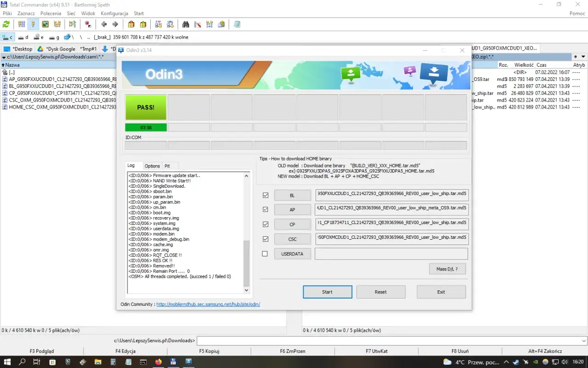Image resolution: width=588 pixels, height=368 pixels.
Task: Click the AP file select button
Action: pos(292,210)
